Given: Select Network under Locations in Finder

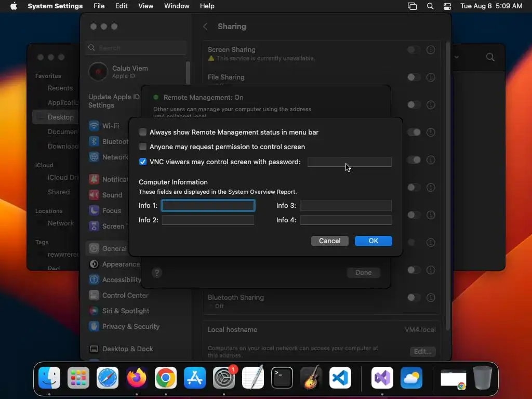Looking at the screenshot, I should point(60,223).
